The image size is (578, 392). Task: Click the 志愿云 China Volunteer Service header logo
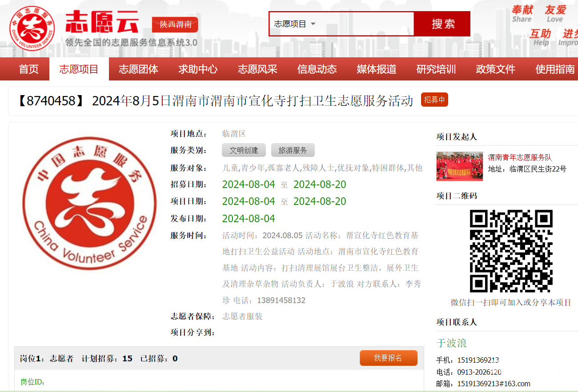pos(76,28)
